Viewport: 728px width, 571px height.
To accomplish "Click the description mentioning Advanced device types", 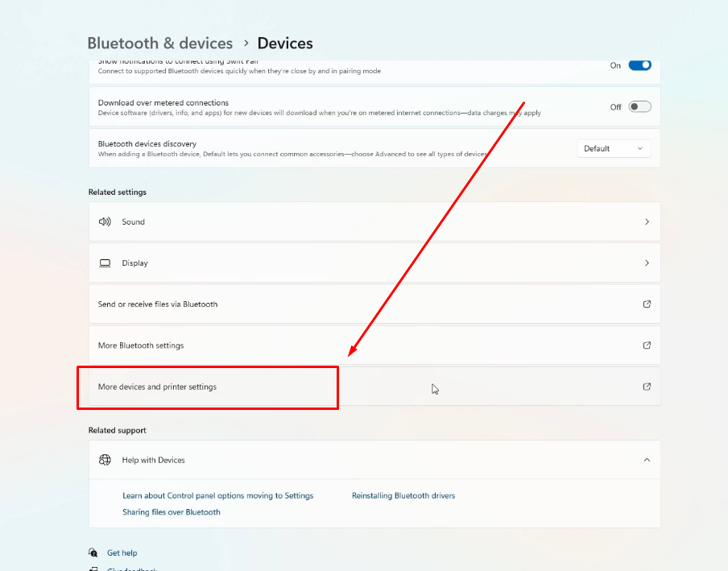I will 292,154.
